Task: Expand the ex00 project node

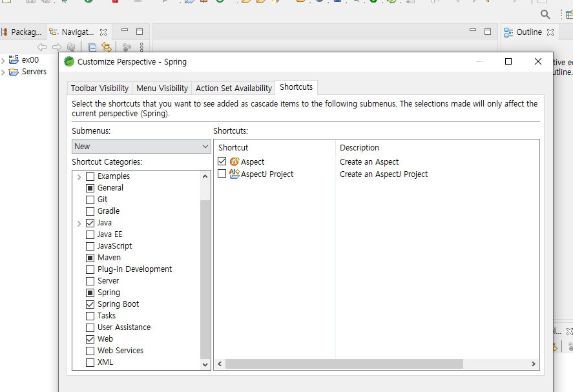Action: tap(3, 60)
